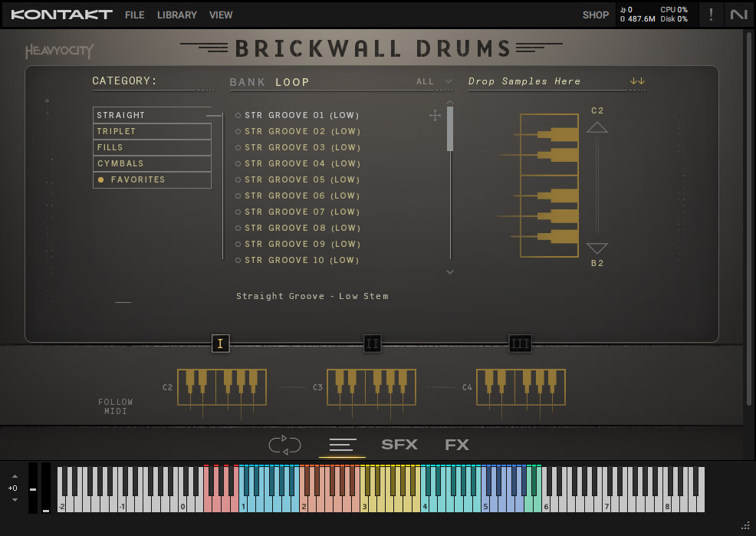Select the TRIPLET category
The height and width of the screenshot is (536, 756).
tap(152, 131)
